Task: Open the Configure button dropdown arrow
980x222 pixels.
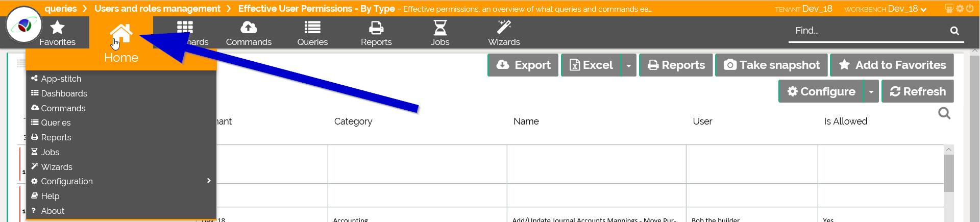Action: [871, 92]
